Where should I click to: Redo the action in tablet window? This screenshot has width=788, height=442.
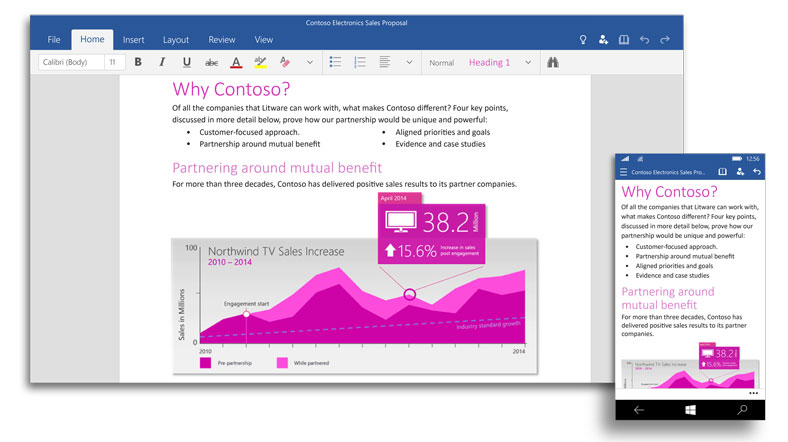click(665, 40)
